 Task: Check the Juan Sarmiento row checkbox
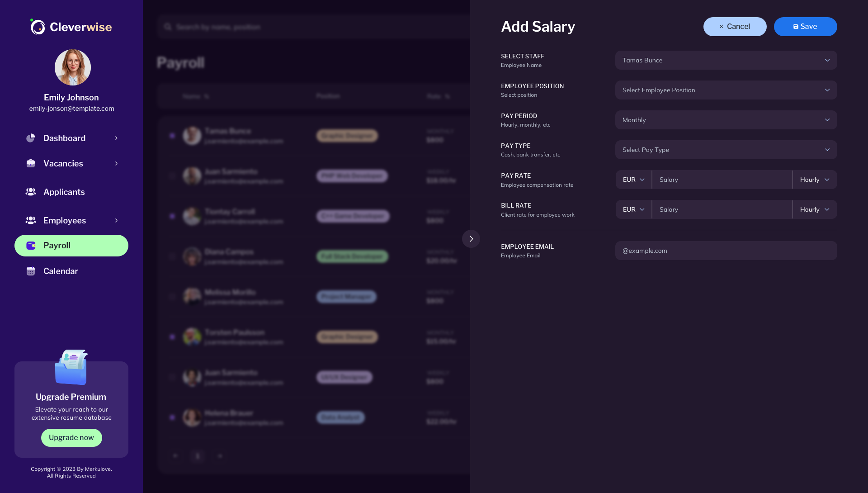click(x=172, y=175)
